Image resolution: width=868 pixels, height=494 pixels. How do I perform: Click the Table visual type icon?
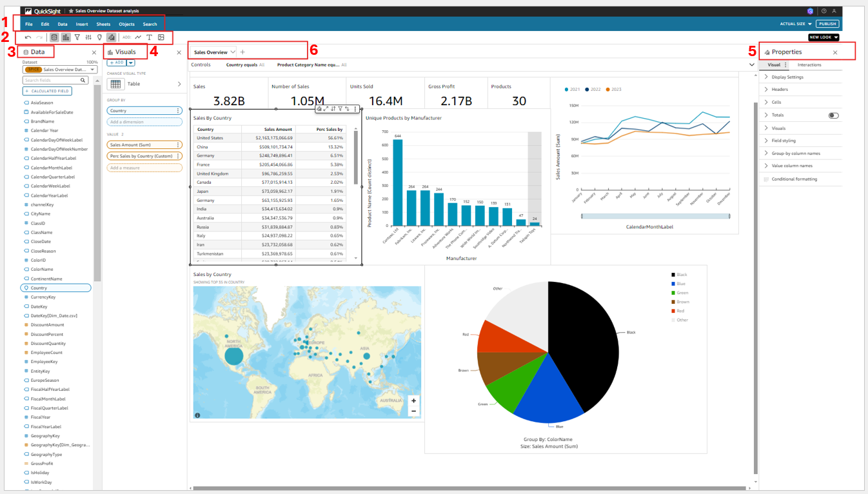pyautogui.click(x=116, y=84)
